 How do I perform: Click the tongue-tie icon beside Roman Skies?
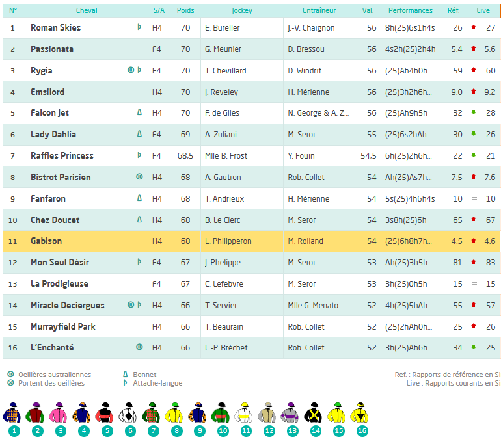139,28
